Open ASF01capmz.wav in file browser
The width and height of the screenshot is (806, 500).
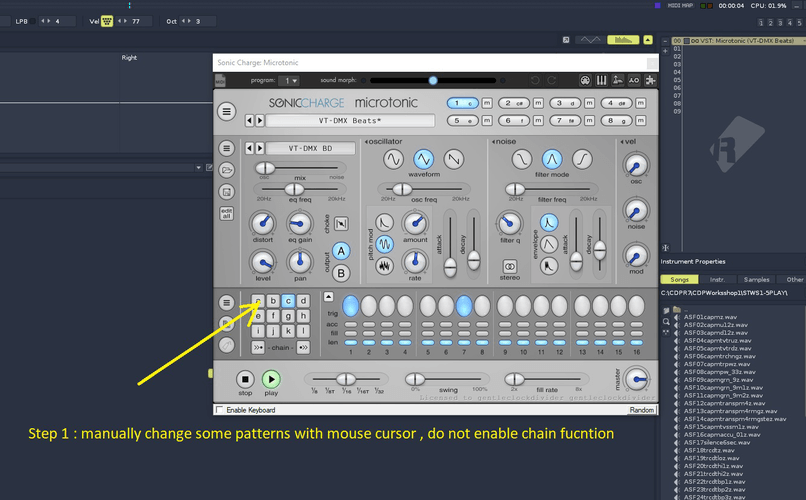click(x=710, y=317)
